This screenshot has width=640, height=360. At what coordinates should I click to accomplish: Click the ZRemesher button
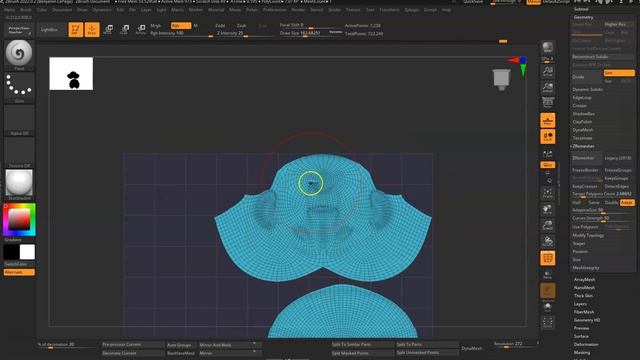(x=587, y=158)
